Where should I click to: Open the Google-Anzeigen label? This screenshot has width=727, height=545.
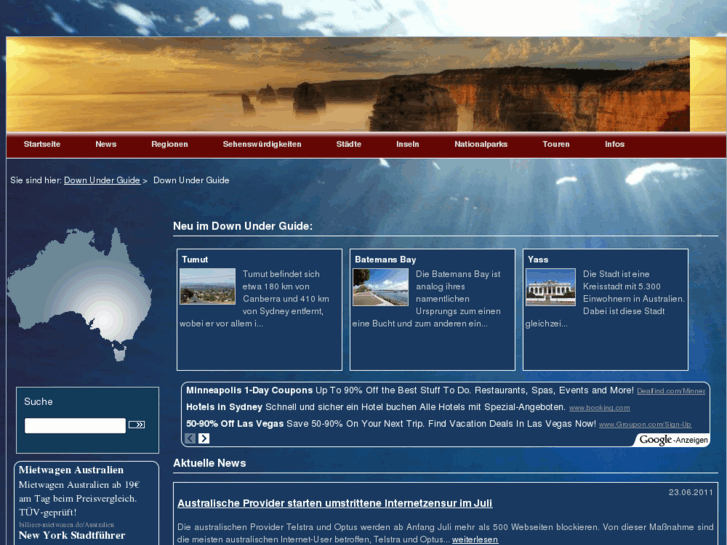pos(673,440)
